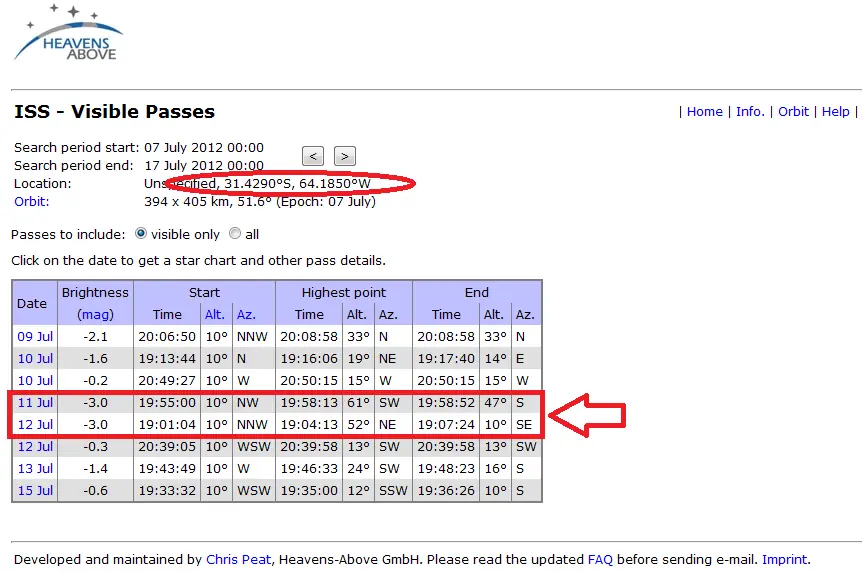
Task: Open the FAQ link
Action: (600, 559)
